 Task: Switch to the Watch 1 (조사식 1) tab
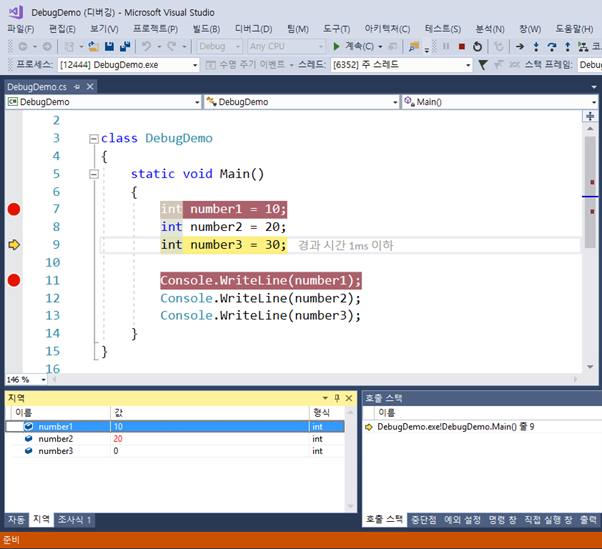point(75,520)
